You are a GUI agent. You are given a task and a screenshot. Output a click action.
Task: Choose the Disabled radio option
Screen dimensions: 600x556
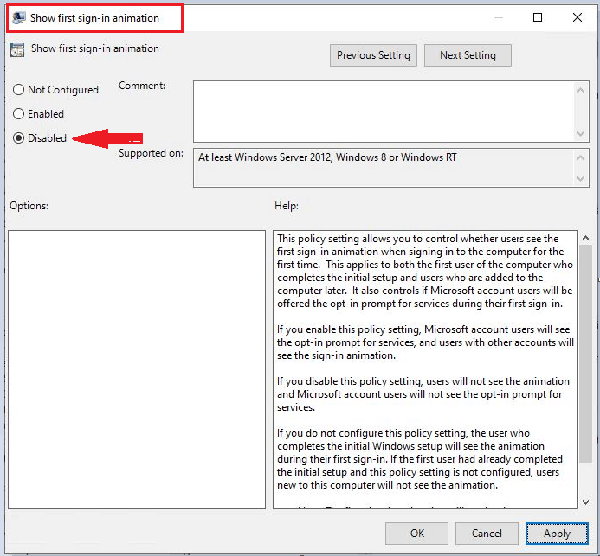tap(18, 138)
